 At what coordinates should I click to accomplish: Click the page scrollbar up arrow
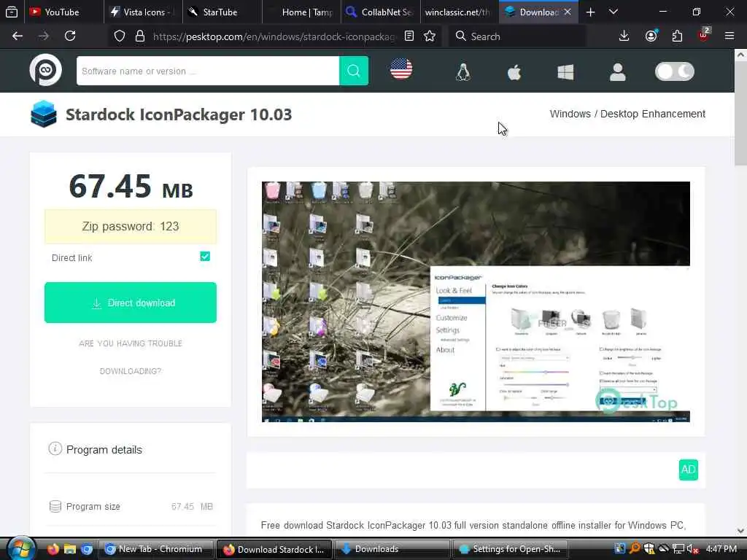(x=740, y=55)
